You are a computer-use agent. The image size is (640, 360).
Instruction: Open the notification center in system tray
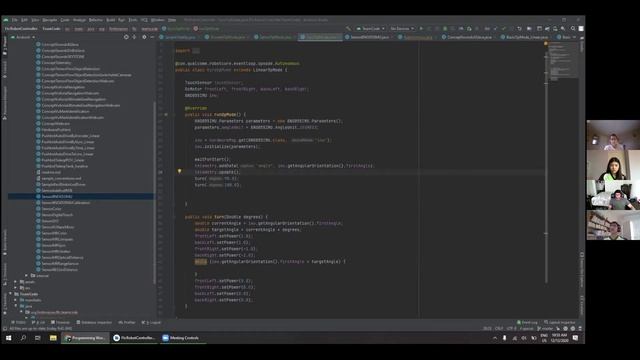[576, 338]
